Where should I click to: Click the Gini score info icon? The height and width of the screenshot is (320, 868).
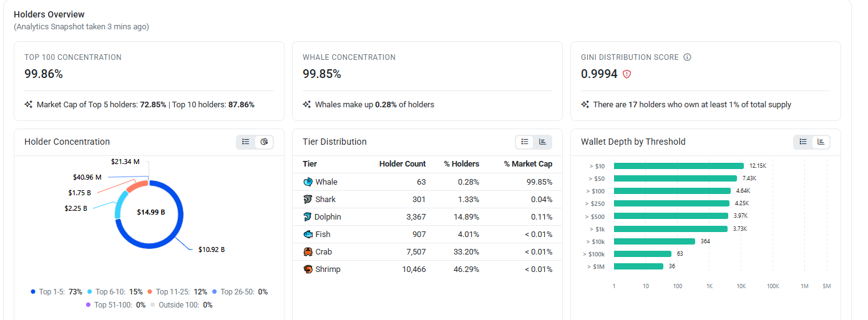point(687,57)
